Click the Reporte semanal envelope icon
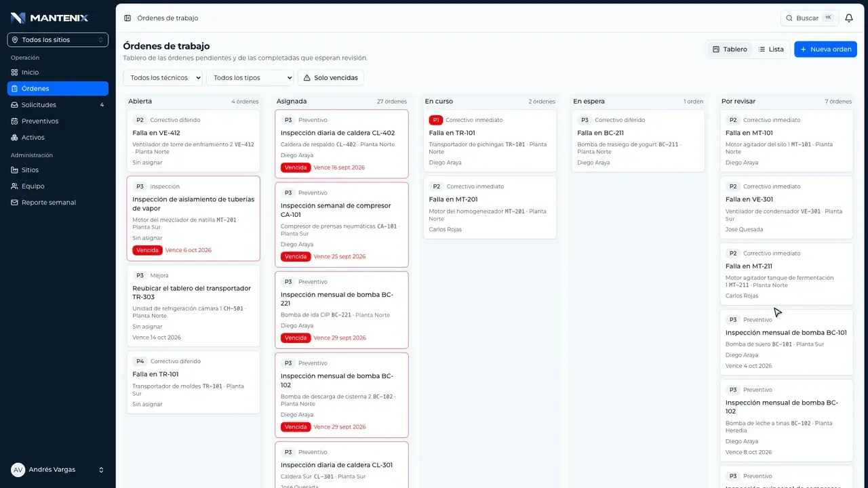 [15, 203]
